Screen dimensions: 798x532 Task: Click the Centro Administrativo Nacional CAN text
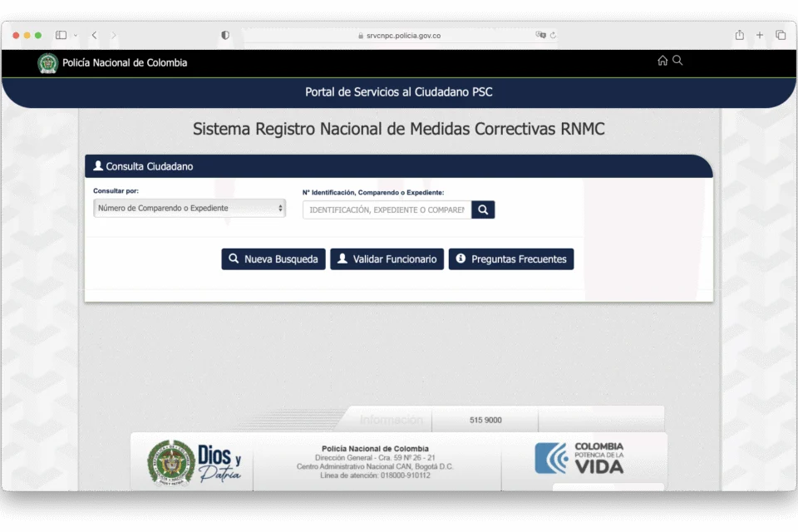(x=375, y=466)
